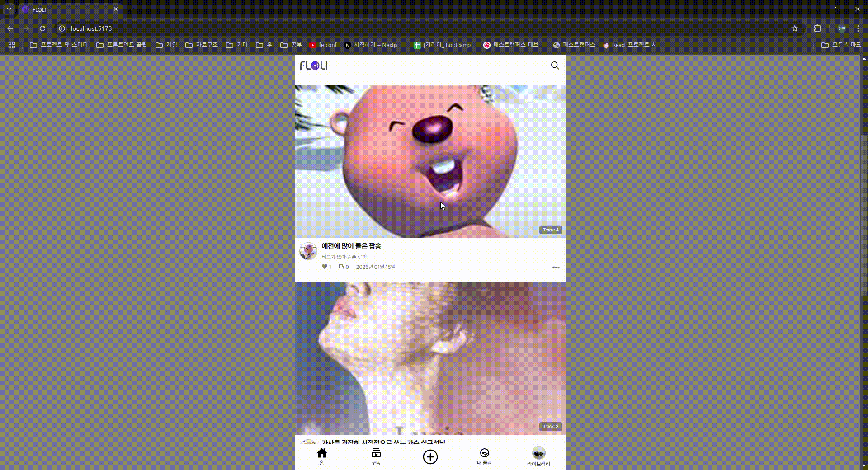Open the 기타 bookmark folder

tap(237, 45)
